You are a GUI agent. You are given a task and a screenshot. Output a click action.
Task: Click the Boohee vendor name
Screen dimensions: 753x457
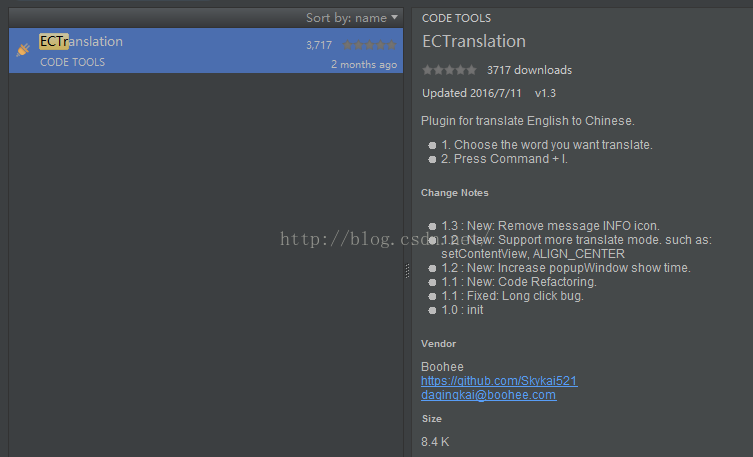(x=442, y=367)
